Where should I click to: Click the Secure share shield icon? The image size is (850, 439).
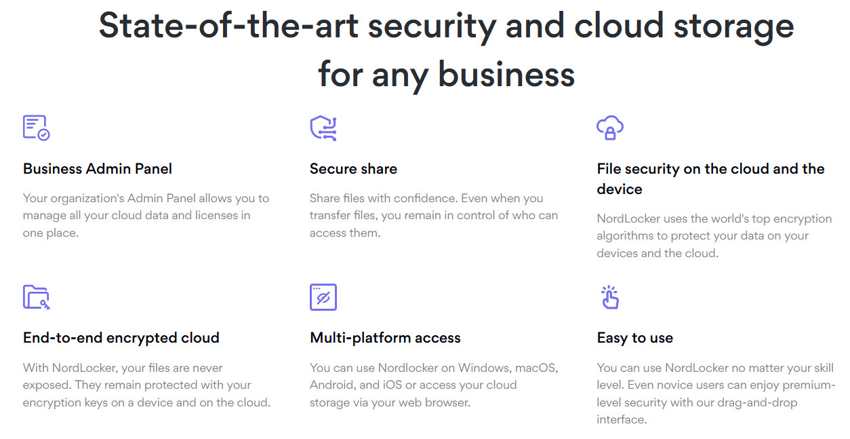pyautogui.click(x=323, y=128)
